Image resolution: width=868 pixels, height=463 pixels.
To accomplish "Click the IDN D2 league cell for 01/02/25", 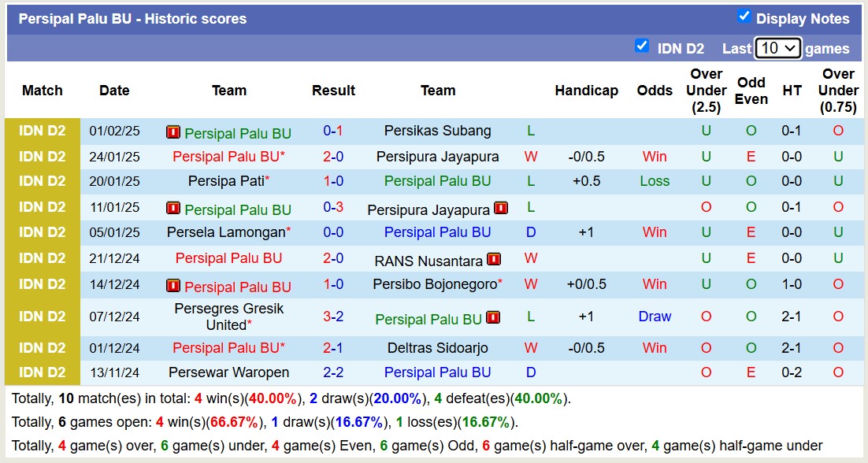I will pos(43,131).
